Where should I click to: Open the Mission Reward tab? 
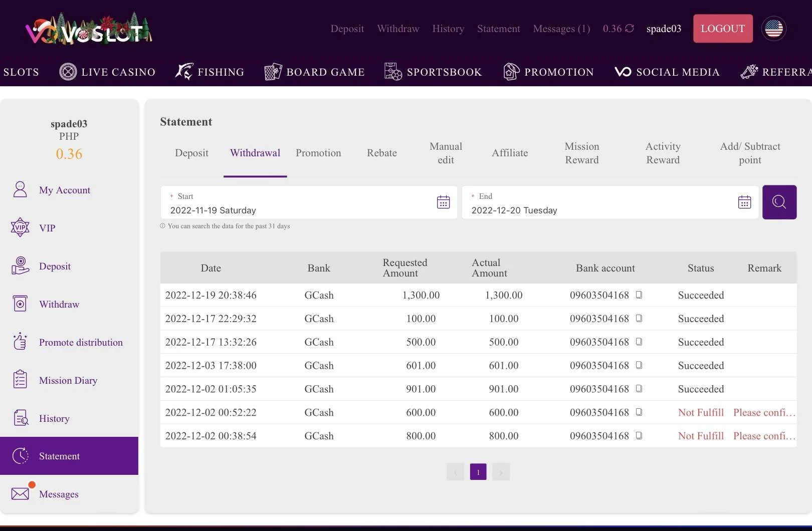pyautogui.click(x=582, y=153)
